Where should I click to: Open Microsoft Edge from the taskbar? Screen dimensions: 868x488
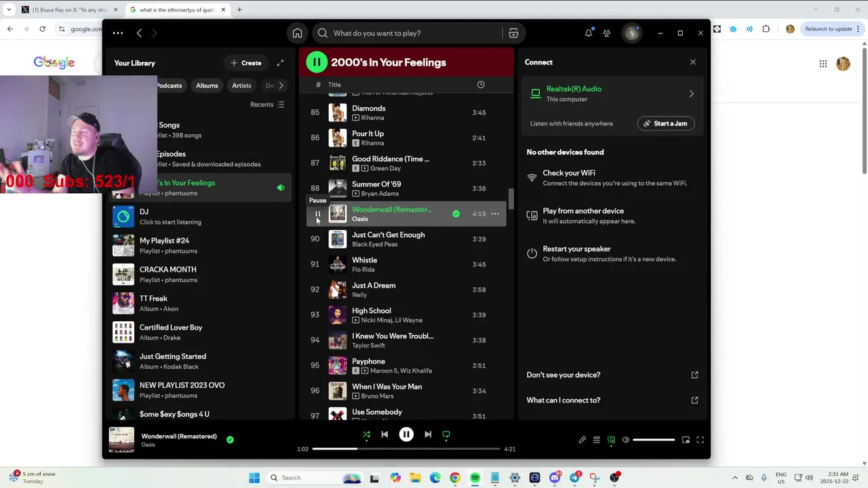(435, 478)
